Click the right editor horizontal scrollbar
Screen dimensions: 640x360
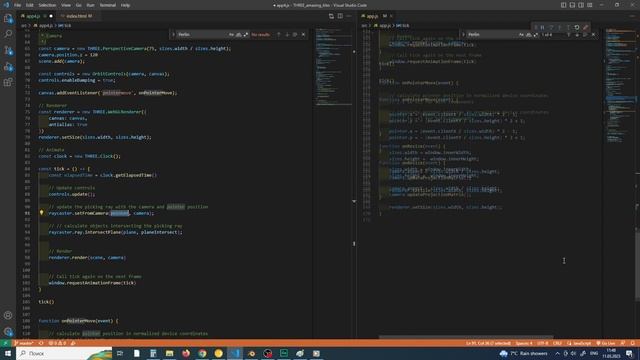pos(466,337)
